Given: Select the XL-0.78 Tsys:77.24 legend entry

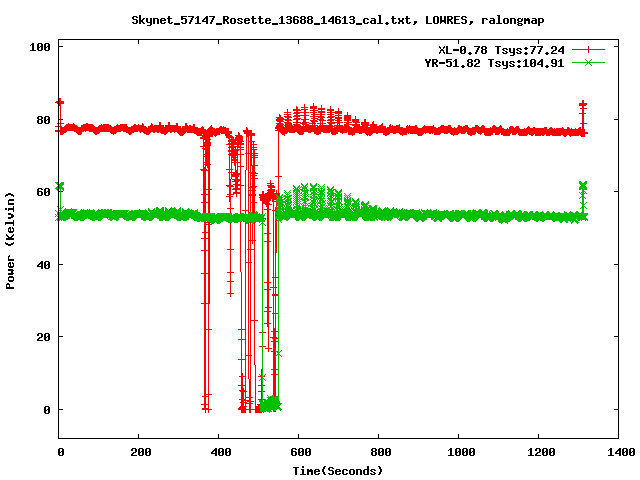Looking at the screenshot, I should pos(501,50).
